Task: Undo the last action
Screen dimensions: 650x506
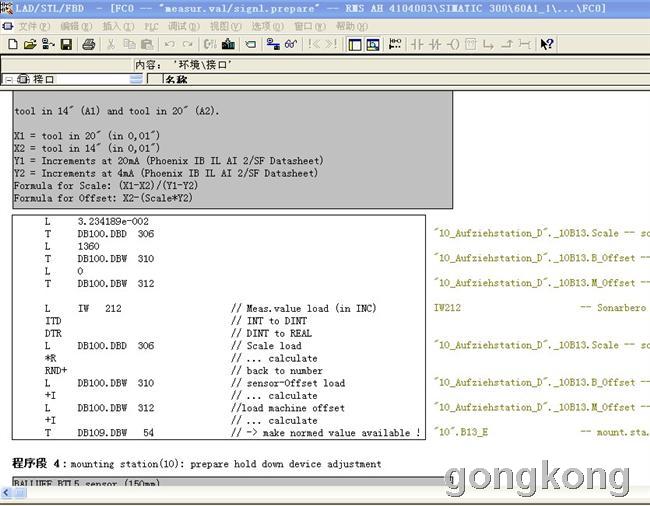Action: tap(169, 44)
